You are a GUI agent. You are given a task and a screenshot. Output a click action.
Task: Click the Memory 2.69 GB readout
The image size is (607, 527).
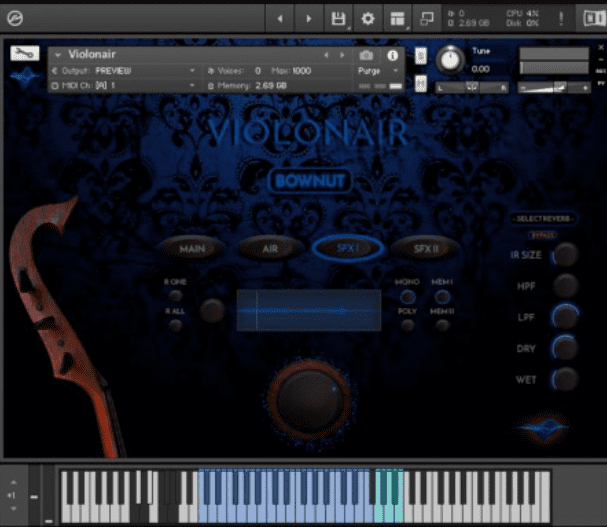coord(247,86)
